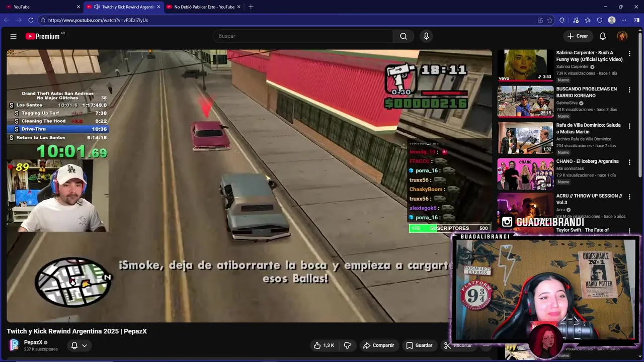Open the Edge media control music icon
Viewport: 644px width, 362px height.
[x=576, y=20]
